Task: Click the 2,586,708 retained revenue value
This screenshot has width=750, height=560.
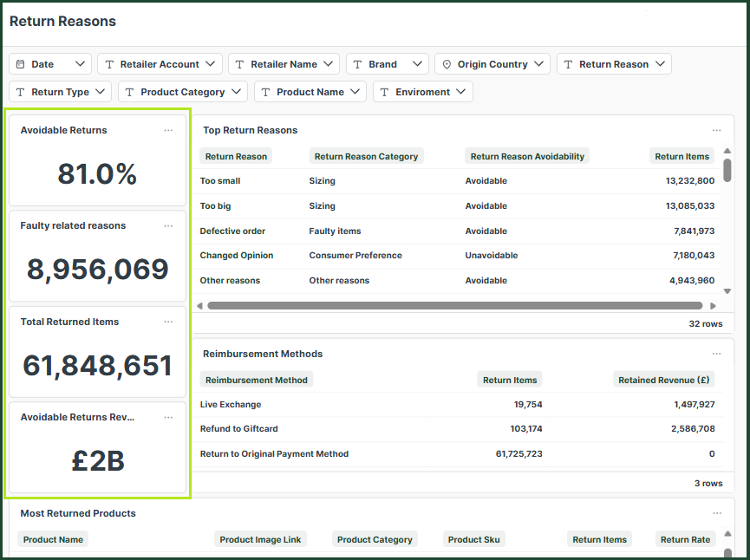Action: (693, 429)
